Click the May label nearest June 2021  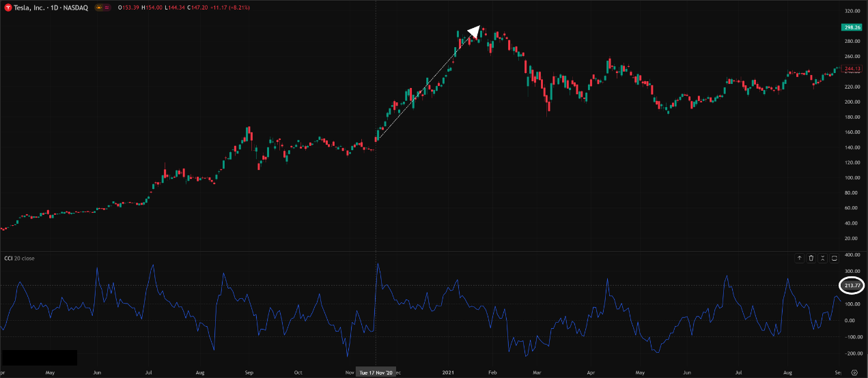tap(640, 373)
